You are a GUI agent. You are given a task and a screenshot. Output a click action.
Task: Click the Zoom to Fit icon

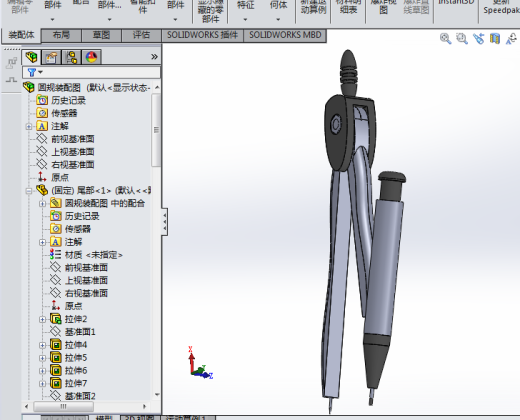445,38
